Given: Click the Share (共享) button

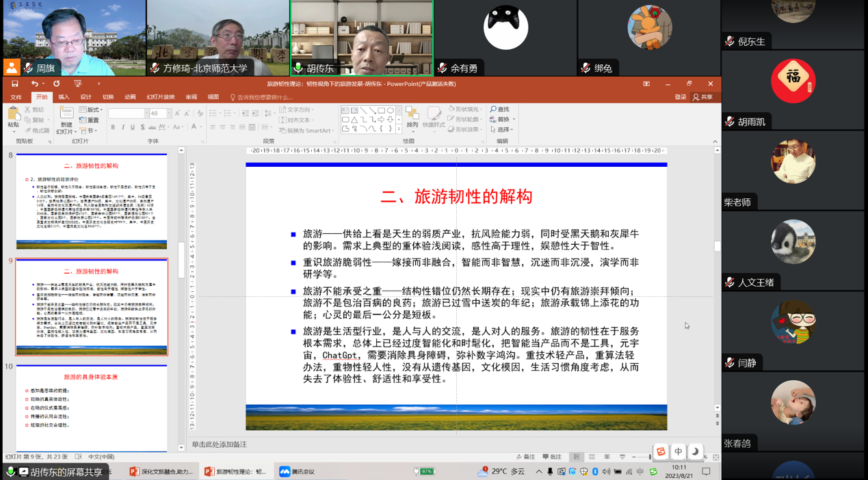Looking at the screenshot, I should [x=702, y=97].
